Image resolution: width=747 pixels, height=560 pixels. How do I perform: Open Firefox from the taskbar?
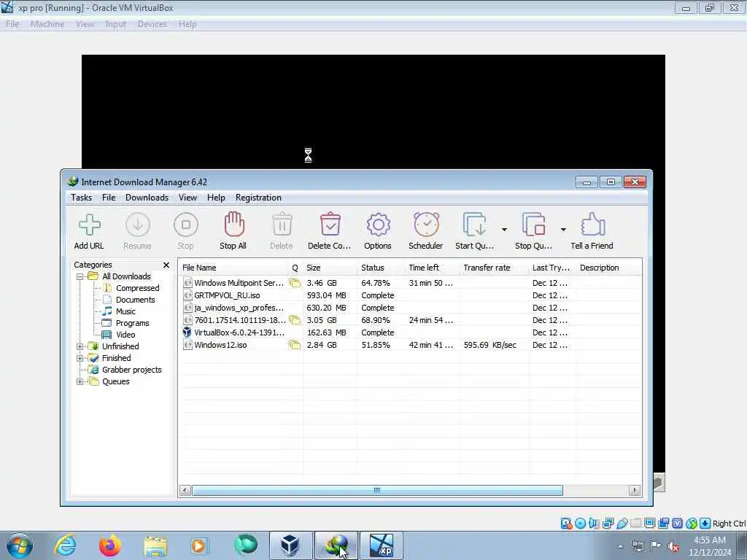pyautogui.click(x=110, y=545)
